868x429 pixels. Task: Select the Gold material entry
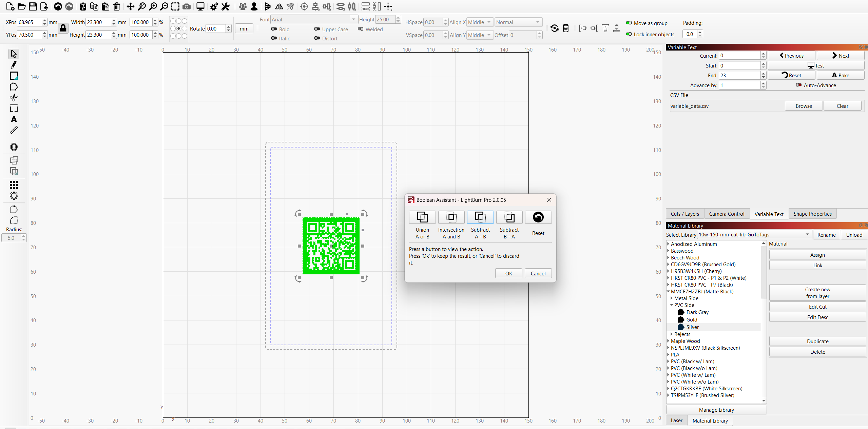(x=692, y=319)
